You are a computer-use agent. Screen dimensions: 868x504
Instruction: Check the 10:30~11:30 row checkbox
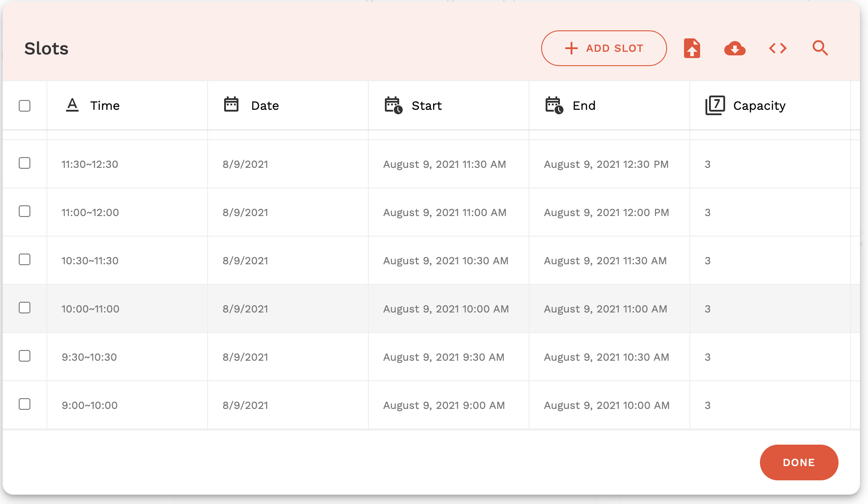tap(25, 259)
